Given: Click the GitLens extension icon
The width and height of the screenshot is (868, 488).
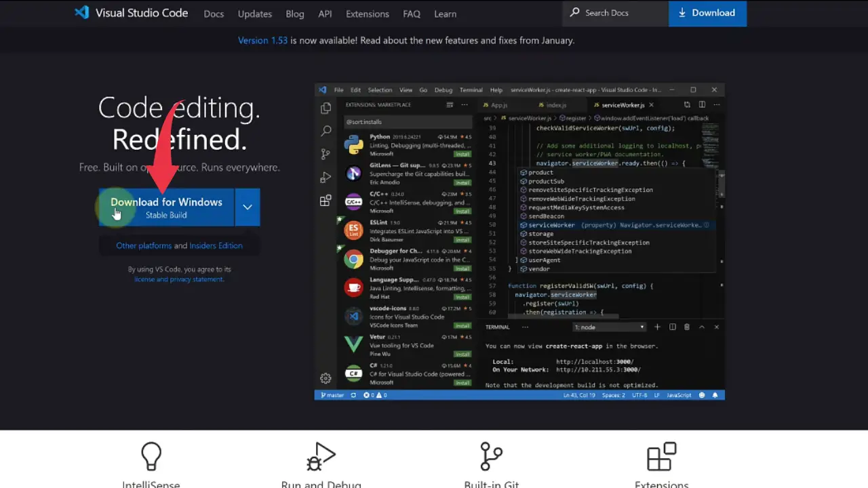Looking at the screenshot, I should point(353,174).
